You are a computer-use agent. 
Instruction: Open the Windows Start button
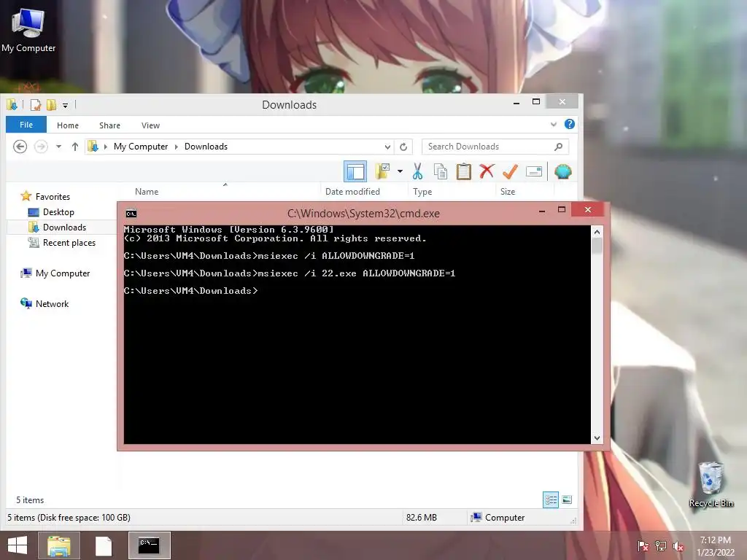[18, 545]
